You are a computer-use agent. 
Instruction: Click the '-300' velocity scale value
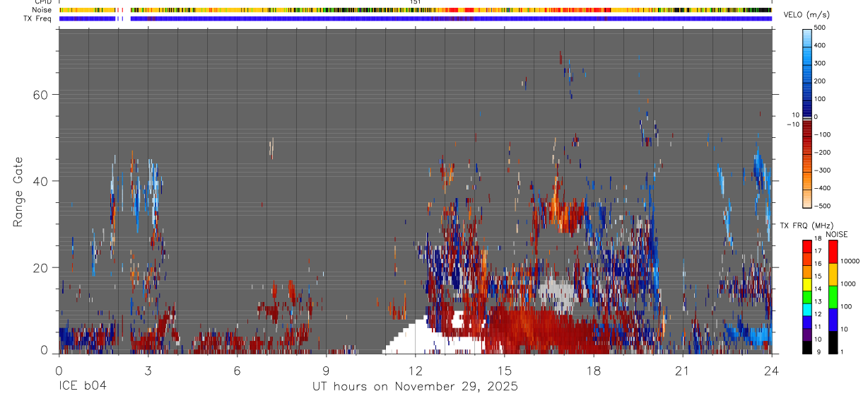(x=821, y=170)
